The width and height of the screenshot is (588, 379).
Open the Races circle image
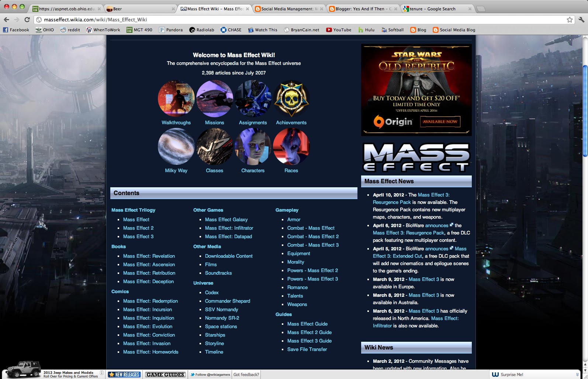coord(291,147)
